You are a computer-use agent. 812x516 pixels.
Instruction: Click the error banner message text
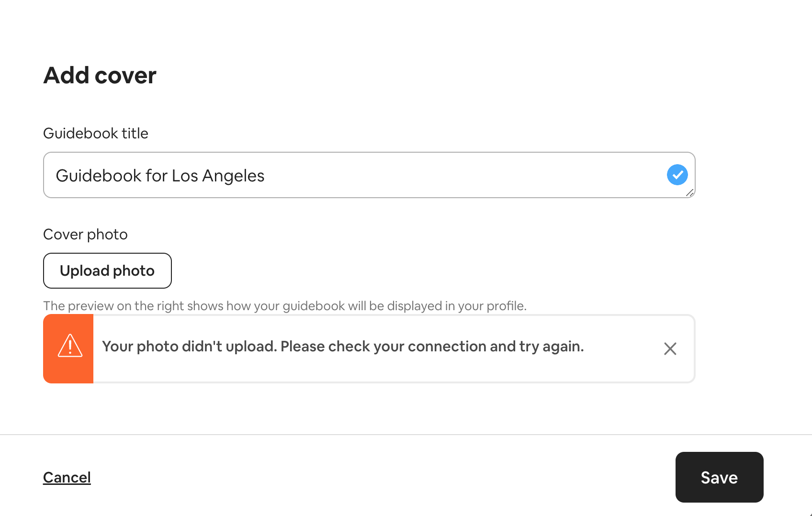point(343,346)
